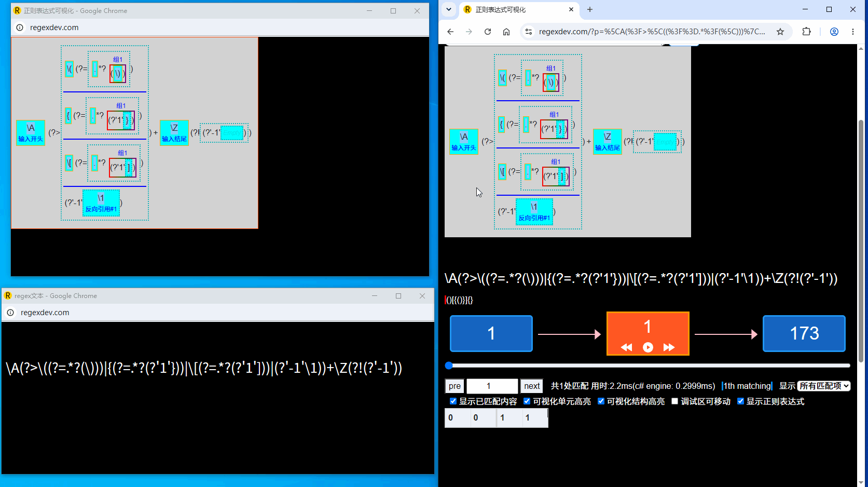Click the 输入开头 node in right diagram

coord(464,141)
